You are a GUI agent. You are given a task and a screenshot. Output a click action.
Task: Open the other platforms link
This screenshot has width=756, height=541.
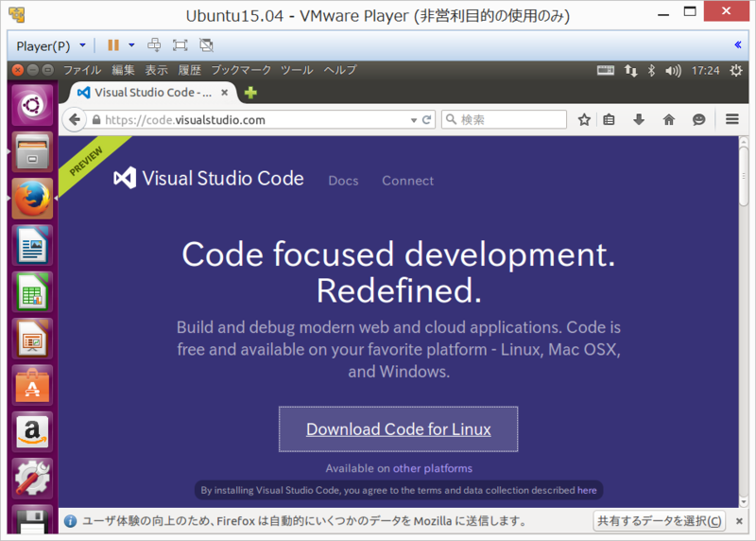[433, 468]
